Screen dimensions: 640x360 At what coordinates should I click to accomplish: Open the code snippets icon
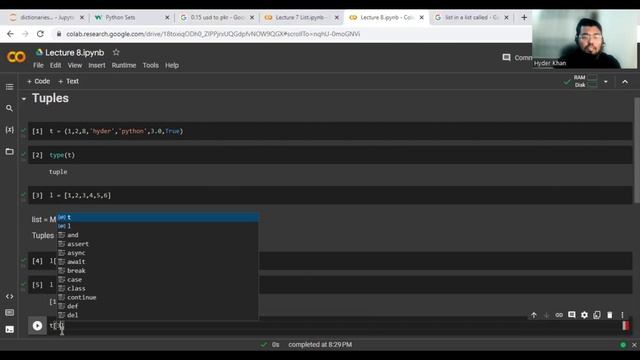(x=9, y=296)
